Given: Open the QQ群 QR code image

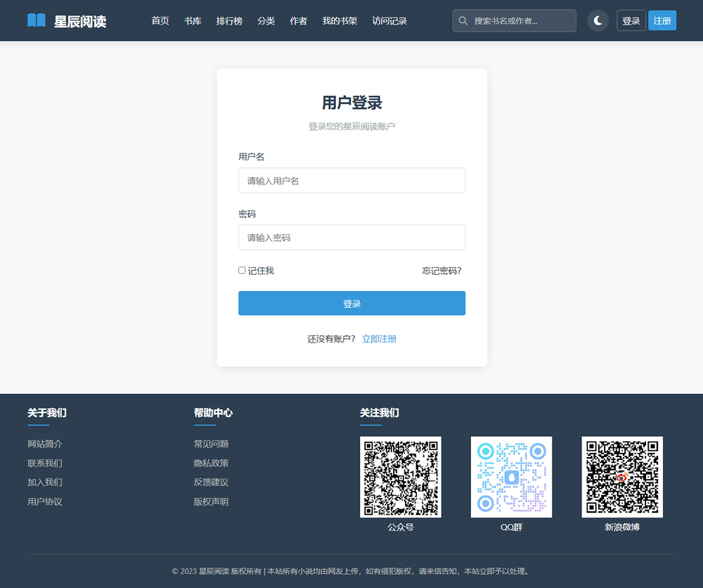Looking at the screenshot, I should click(511, 477).
